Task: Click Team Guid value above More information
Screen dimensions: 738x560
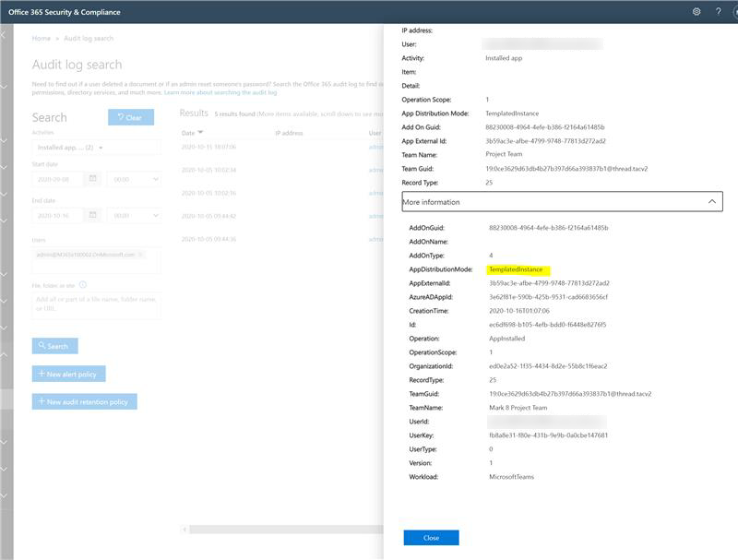Action: [x=566, y=169]
